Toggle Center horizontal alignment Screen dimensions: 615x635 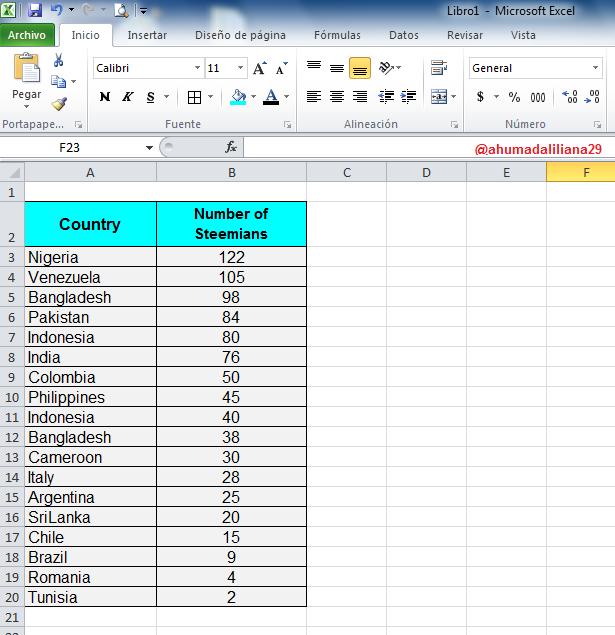pos(337,97)
